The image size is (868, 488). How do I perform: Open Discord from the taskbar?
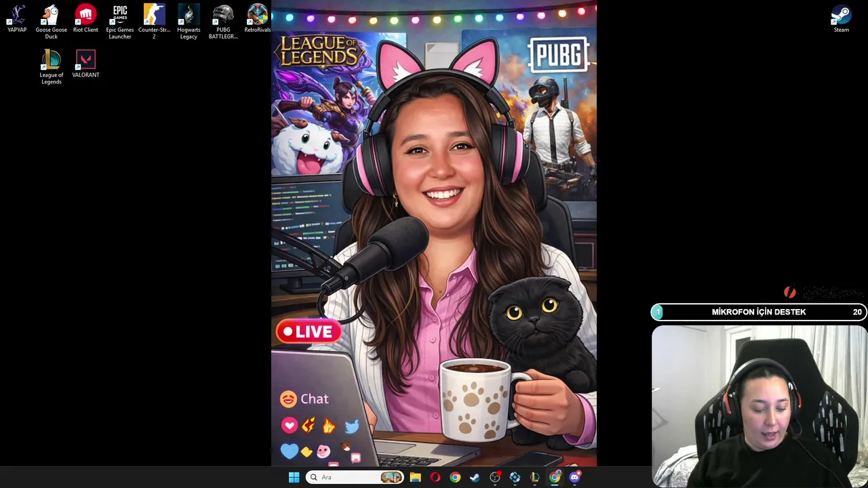coord(575,477)
